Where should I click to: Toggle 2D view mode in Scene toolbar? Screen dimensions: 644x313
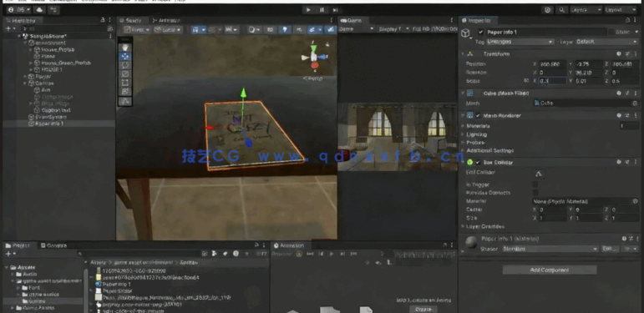point(271,29)
